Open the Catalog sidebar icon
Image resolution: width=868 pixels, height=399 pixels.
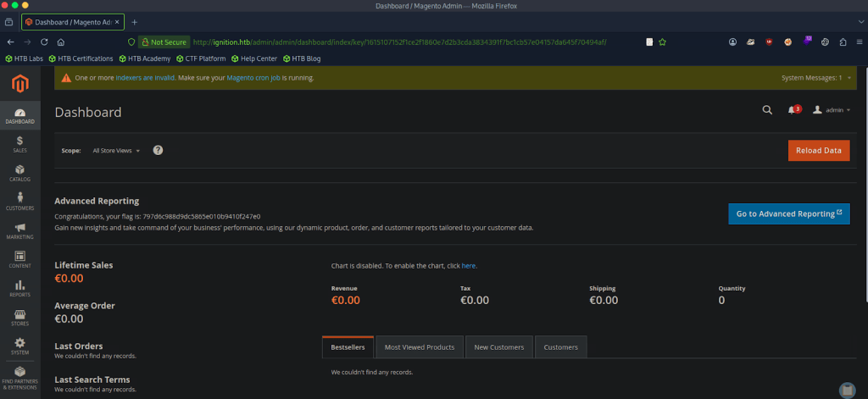pos(19,173)
